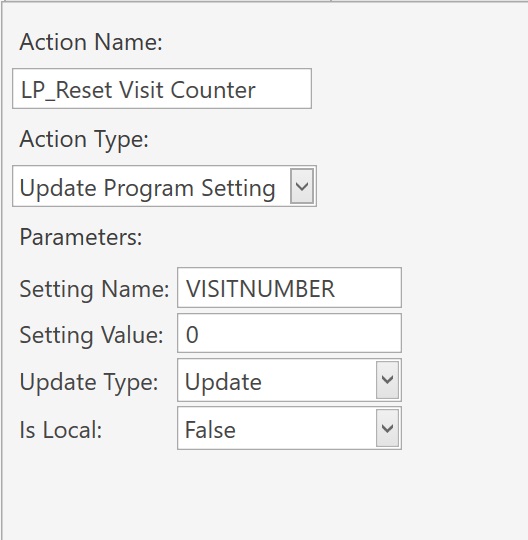Expand the Update Type dropdown arrow
Viewport: 528px width, 540px height.
click(x=387, y=380)
